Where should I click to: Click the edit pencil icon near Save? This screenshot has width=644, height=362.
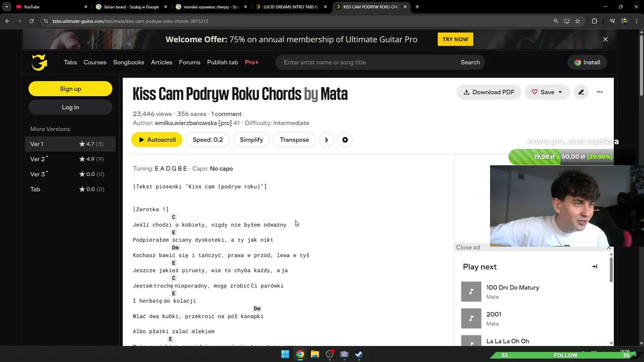581,92
